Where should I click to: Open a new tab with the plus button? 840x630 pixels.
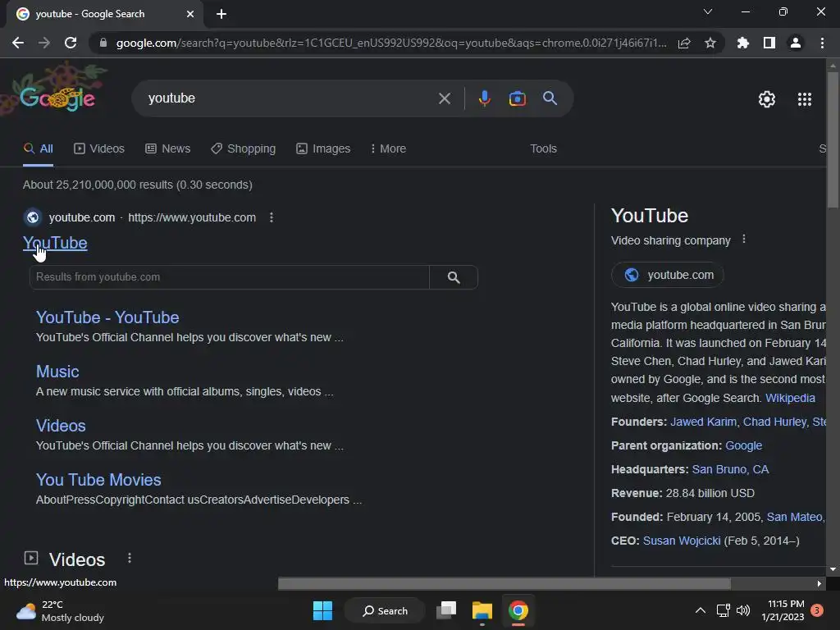[x=221, y=14]
